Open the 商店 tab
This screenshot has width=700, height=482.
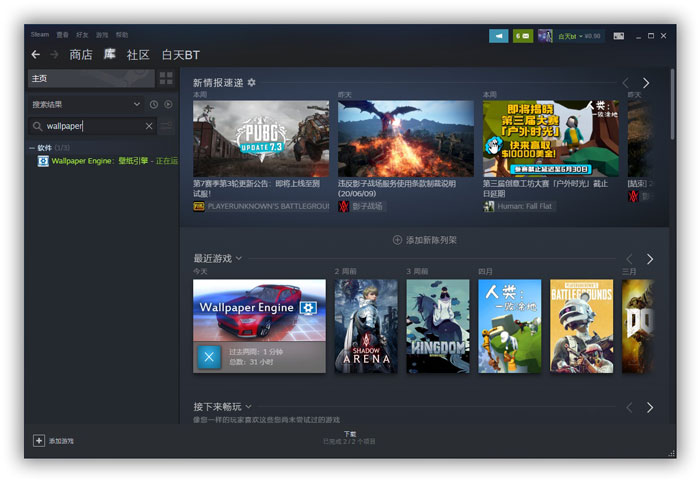(81, 54)
